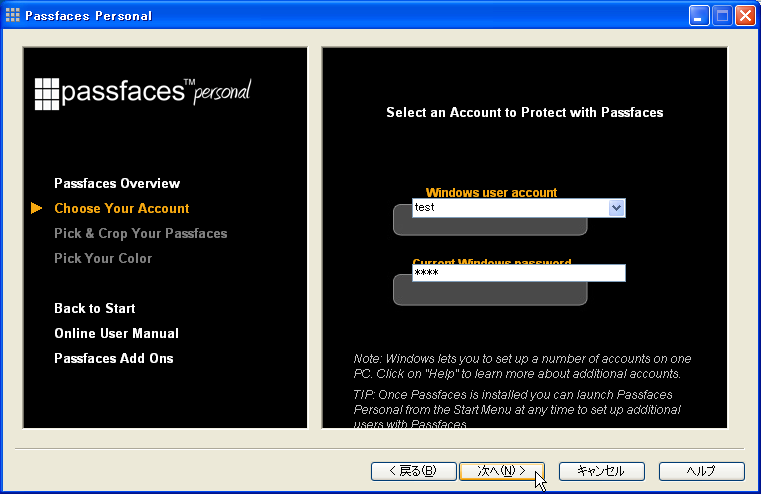Click the Passfaces grid logo icon

47,94
